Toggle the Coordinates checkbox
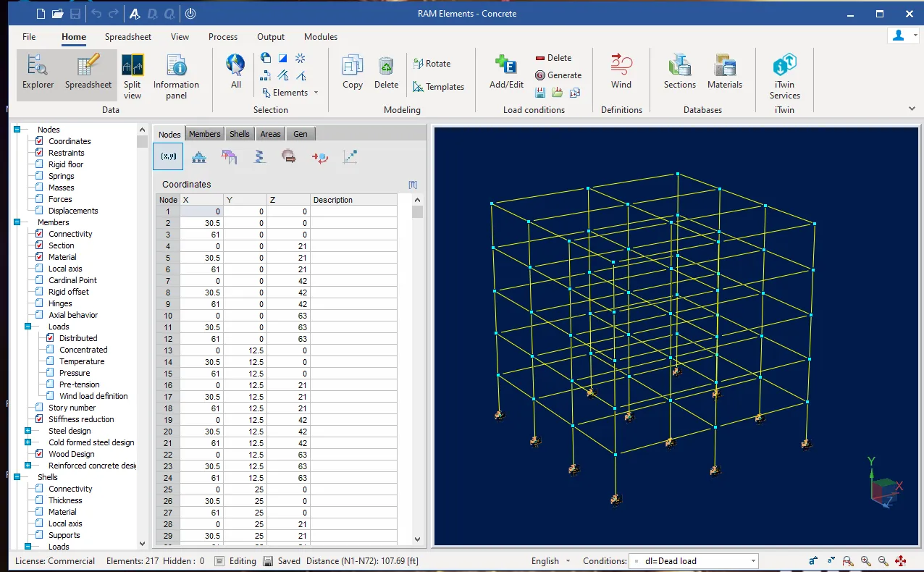Image resolution: width=924 pixels, height=572 pixels. (x=40, y=141)
